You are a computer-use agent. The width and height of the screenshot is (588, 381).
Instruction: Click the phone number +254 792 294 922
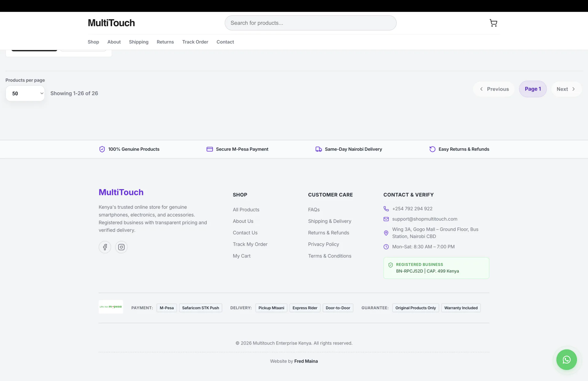pos(412,209)
